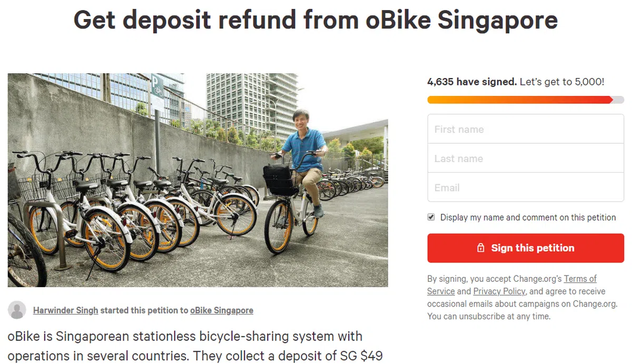Uncheck the display my name checkbox

[x=431, y=217]
